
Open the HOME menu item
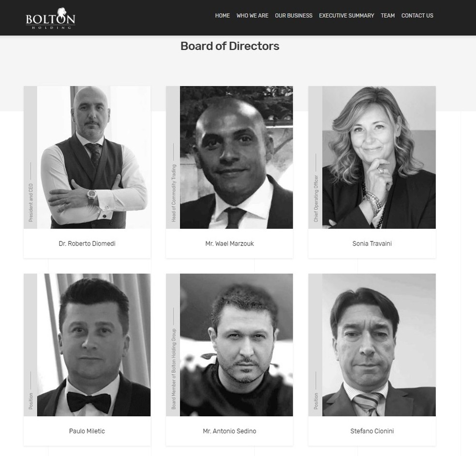(222, 15)
